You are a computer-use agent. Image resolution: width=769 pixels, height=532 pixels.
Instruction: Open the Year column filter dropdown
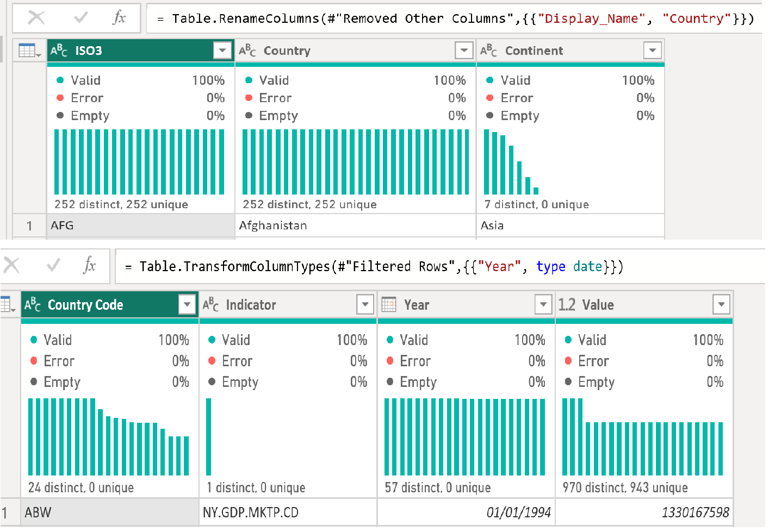point(543,304)
